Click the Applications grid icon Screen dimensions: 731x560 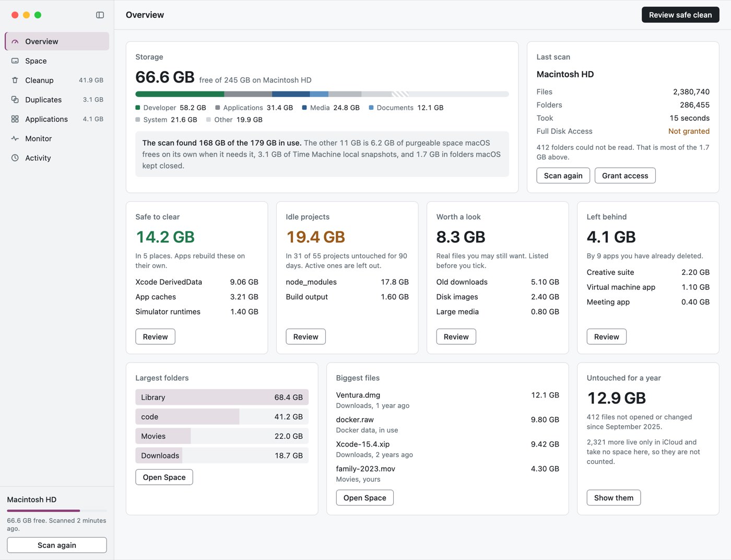(x=15, y=119)
